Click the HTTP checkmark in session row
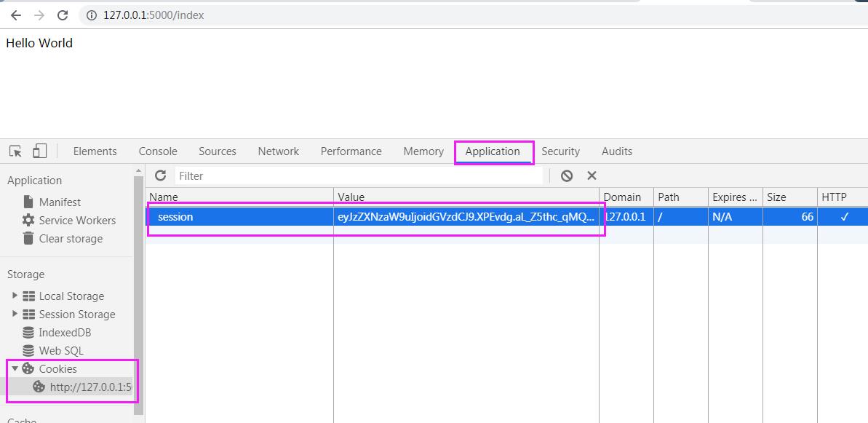Image resolution: width=868 pixels, height=423 pixels. (x=844, y=216)
